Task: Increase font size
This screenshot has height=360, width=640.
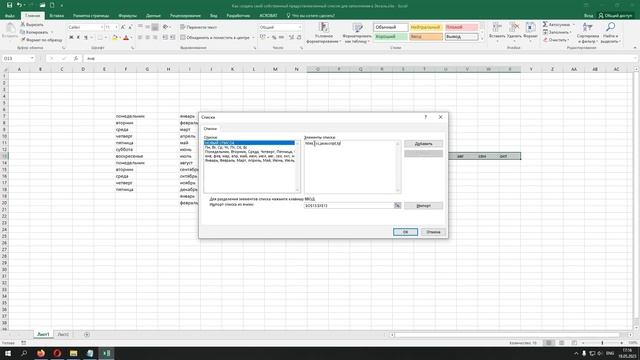Action: 123,27
